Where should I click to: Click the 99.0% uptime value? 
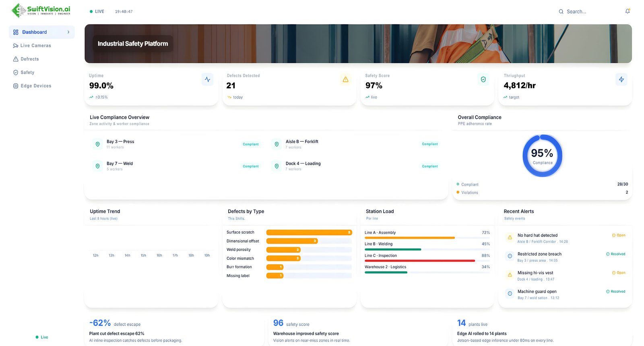(101, 85)
